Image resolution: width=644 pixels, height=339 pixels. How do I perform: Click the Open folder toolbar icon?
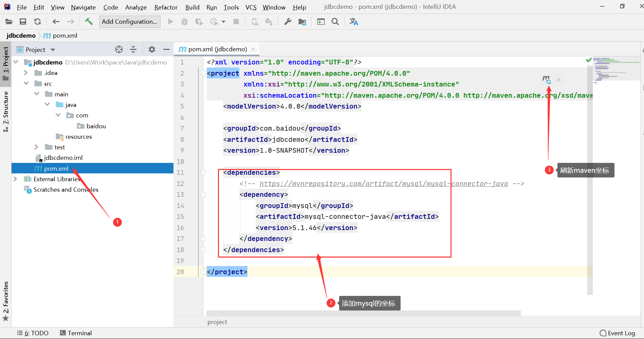point(9,22)
